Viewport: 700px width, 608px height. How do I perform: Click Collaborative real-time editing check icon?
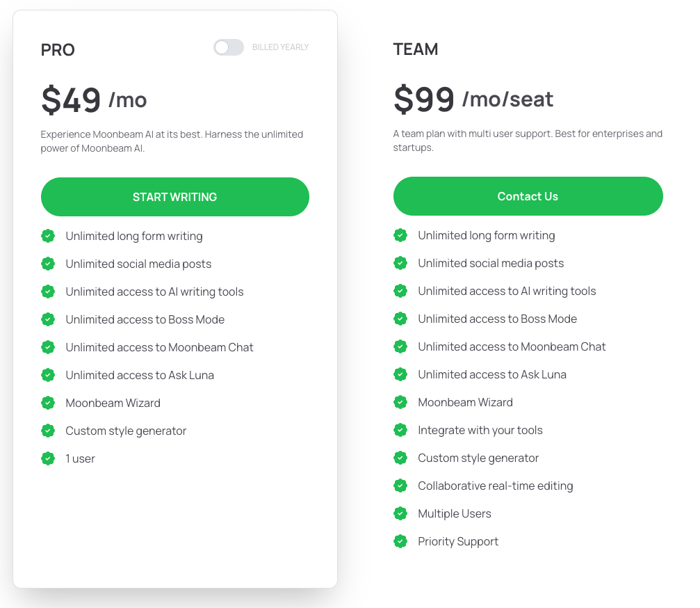pyautogui.click(x=400, y=486)
